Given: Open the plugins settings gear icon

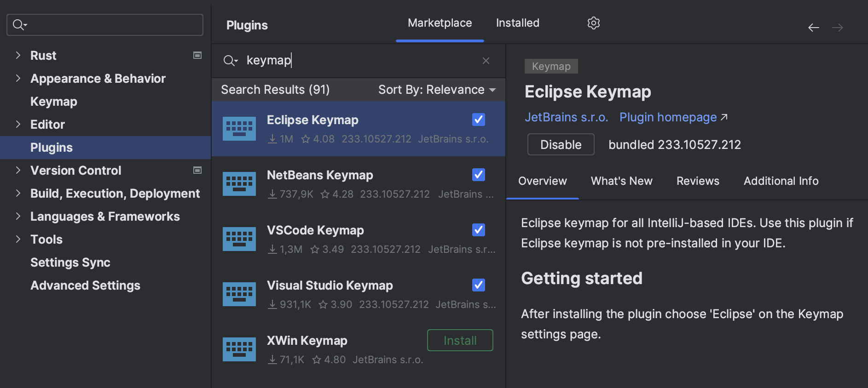Looking at the screenshot, I should point(593,23).
